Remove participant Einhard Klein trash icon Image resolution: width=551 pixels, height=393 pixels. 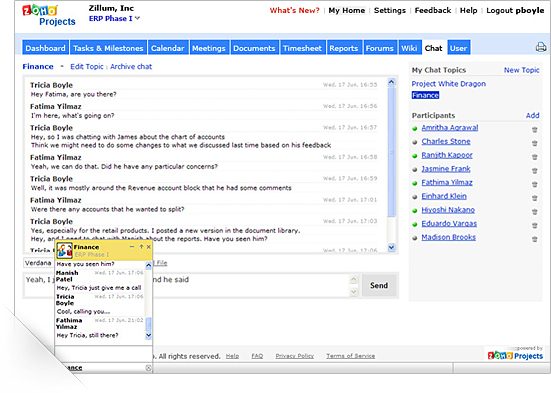click(x=534, y=198)
